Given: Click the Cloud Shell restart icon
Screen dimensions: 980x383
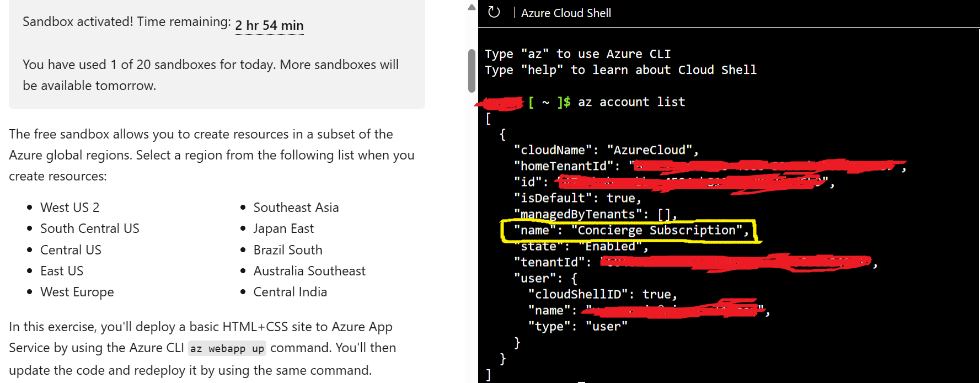Looking at the screenshot, I should coord(494,12).
